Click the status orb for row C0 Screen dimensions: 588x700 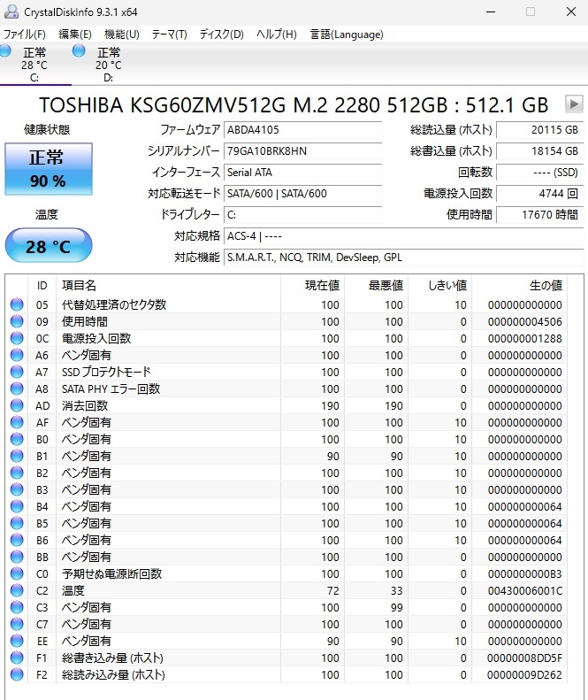17,573
